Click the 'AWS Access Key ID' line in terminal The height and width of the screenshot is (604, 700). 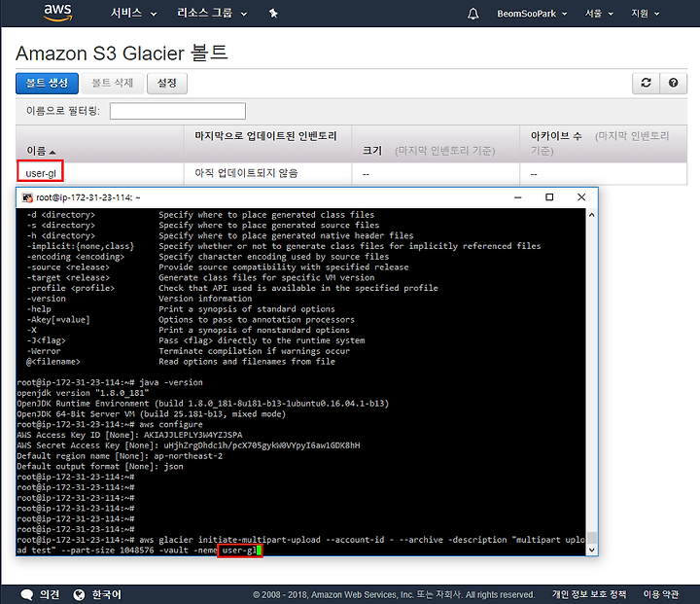[129, 435]
